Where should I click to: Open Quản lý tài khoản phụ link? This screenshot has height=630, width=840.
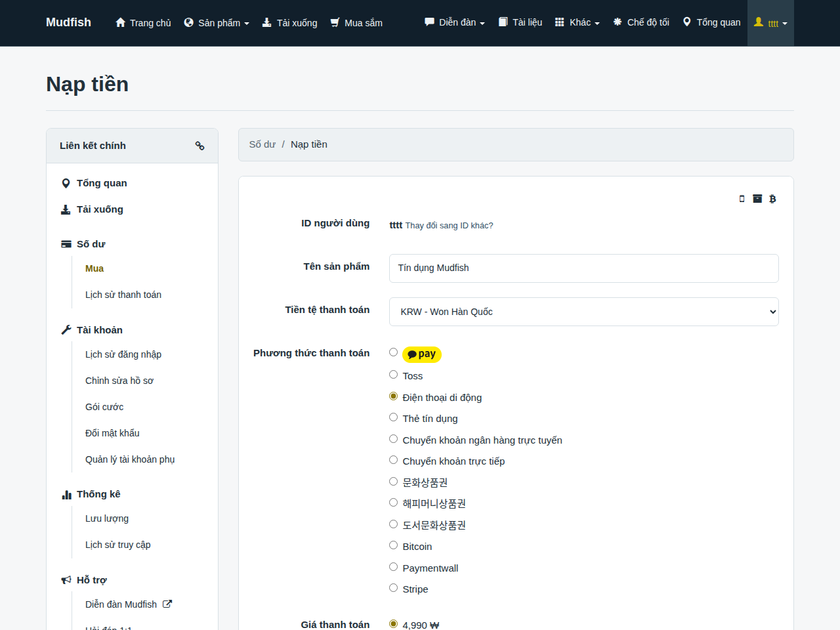click(130, 459)
